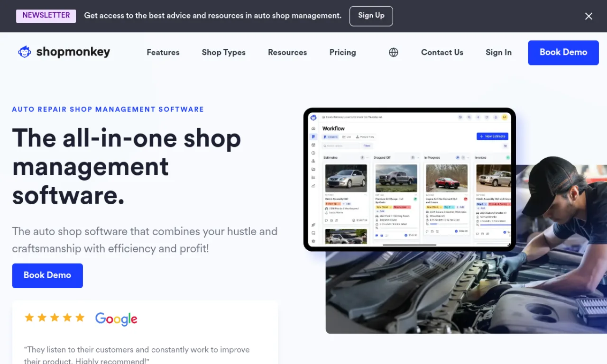The height and width of the screenshot is (364, 607).
Task: Click the search orders field in mockup
Action: [x=340, y=146]
